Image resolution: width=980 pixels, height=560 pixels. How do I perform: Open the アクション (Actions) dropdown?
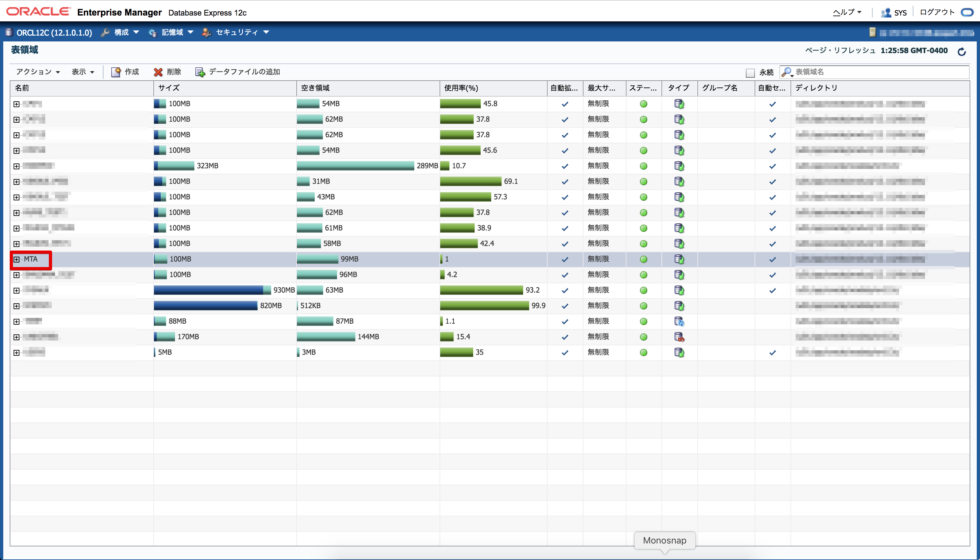pos(38,72)
